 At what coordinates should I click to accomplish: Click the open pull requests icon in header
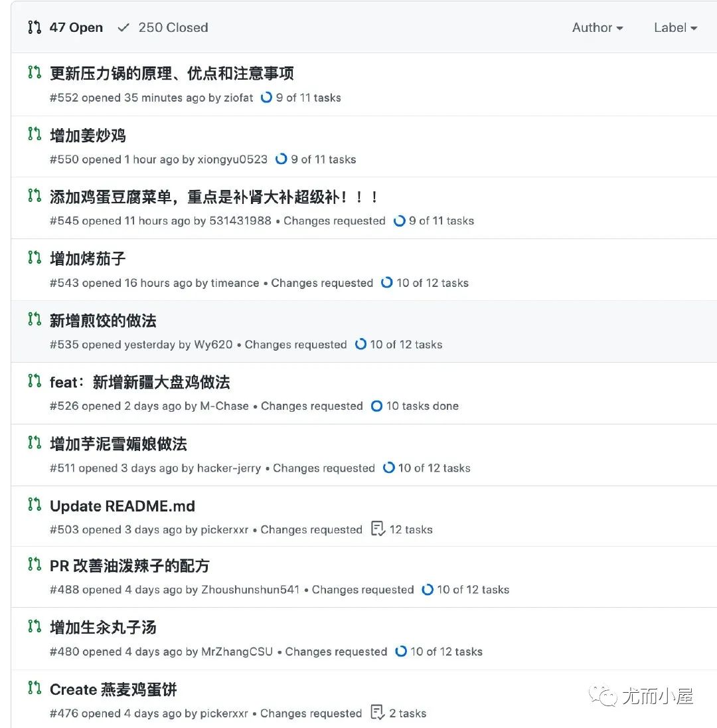(35, 27)
